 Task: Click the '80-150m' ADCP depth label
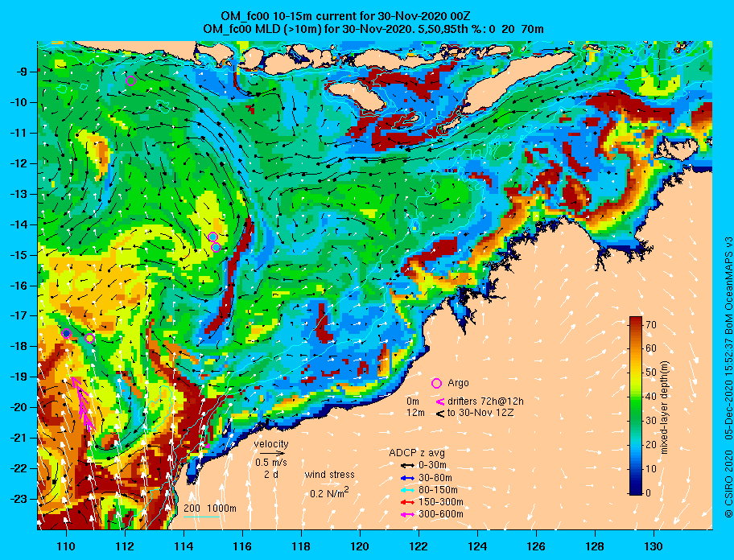[438, 490]
